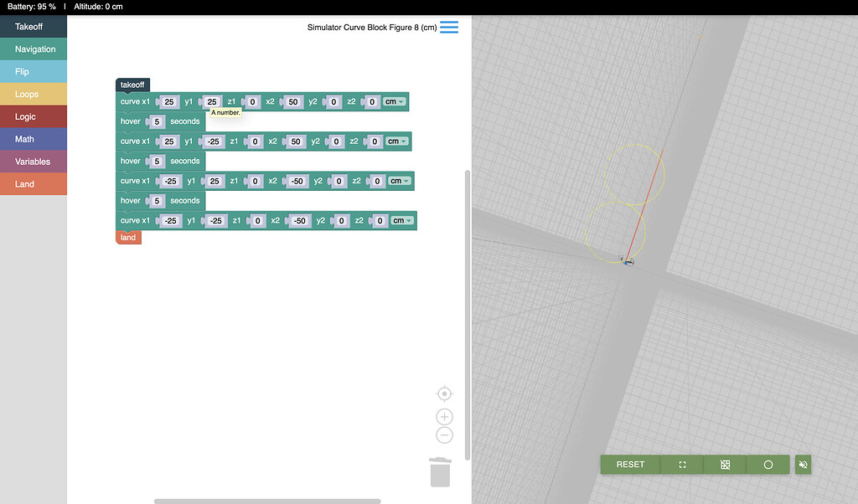Screen dimensions: 858x504
Task: Select the fullscreen icon in the simulator toolbar
Action: click(681, 465)
